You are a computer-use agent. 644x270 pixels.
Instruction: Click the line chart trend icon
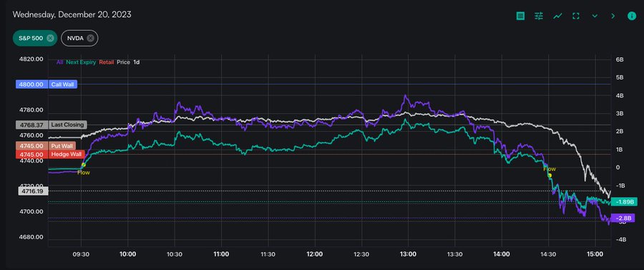557,16
